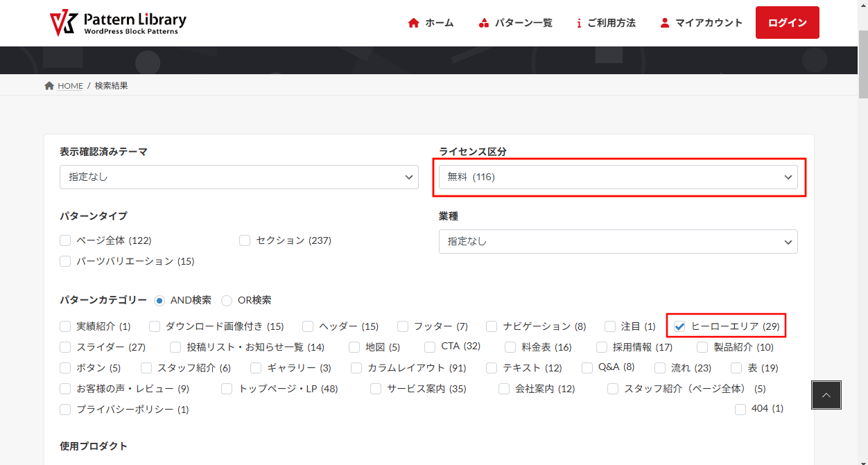Uncheck the ヒーローエリア checkbox

[x=679, y=326]
